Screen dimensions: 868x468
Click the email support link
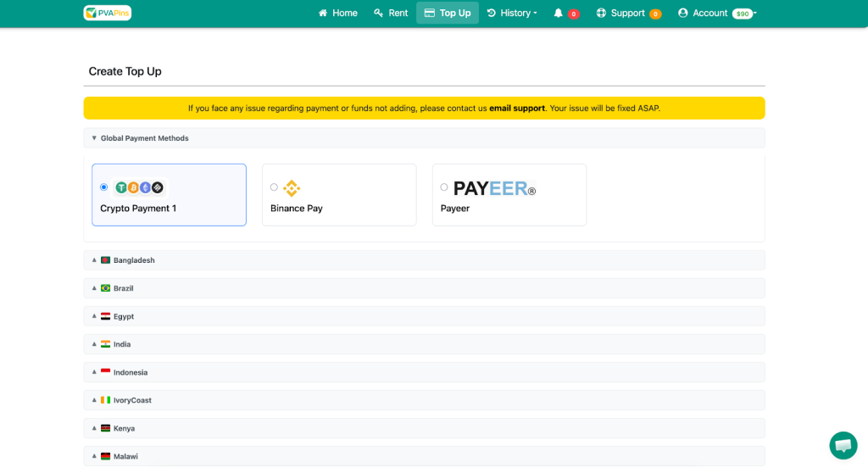[517, 109]
